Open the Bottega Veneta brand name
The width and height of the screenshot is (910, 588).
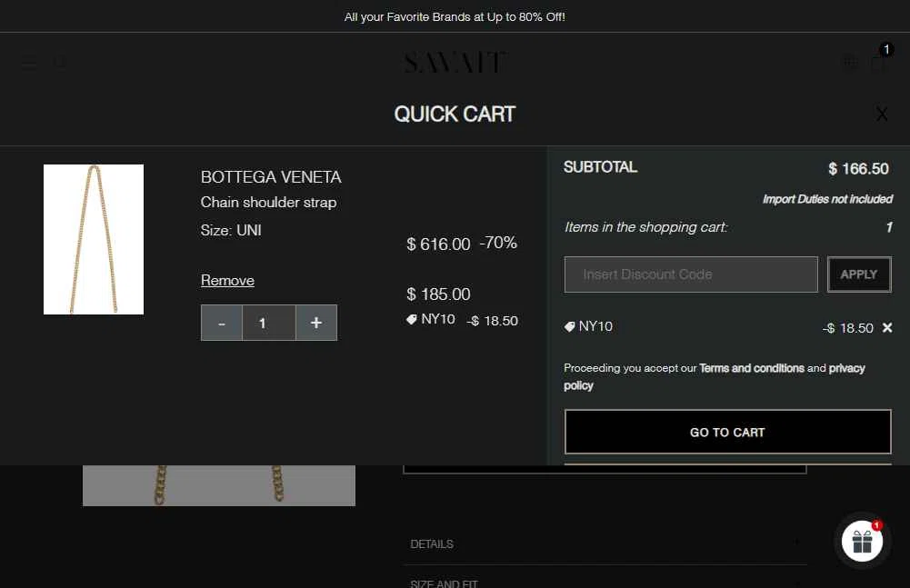[271, 177]
